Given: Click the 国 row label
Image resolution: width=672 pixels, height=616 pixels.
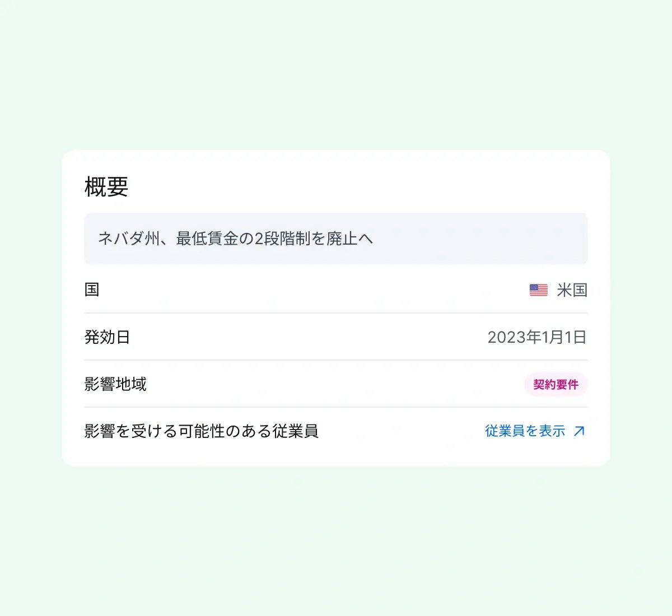Looking at the screenshot, I should (x=92, y=290).
